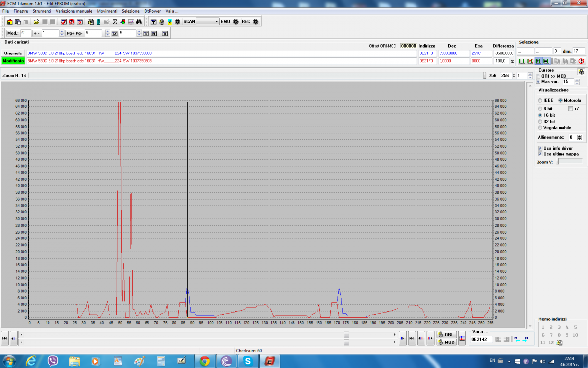Open Skype from the taskbar
Viewport: 588px width, 368px height.
tap(248, 361)
